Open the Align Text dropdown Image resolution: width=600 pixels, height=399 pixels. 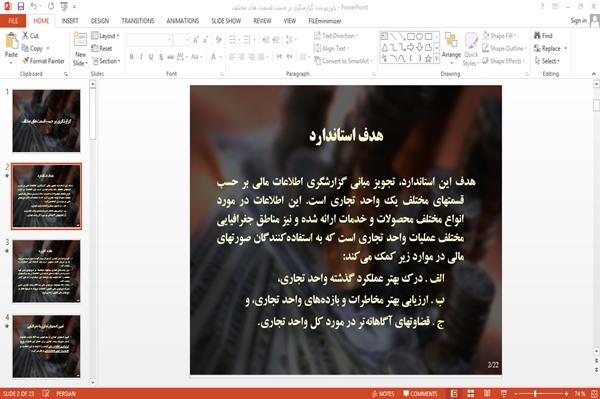(331, 48)
